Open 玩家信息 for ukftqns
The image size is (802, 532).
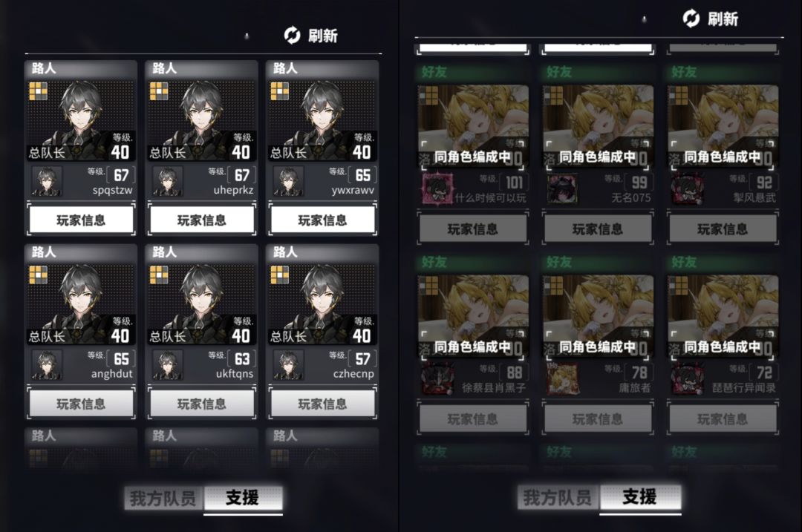tap(201, 404)
